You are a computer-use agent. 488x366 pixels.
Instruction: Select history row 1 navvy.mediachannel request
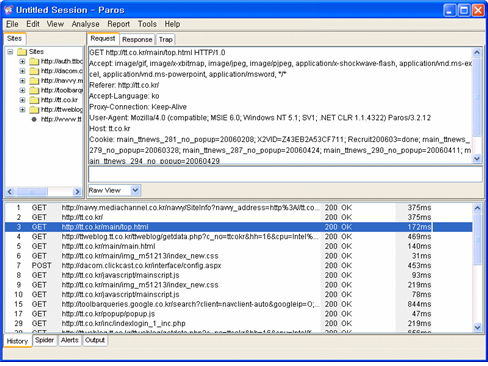(x=238, y=208)
